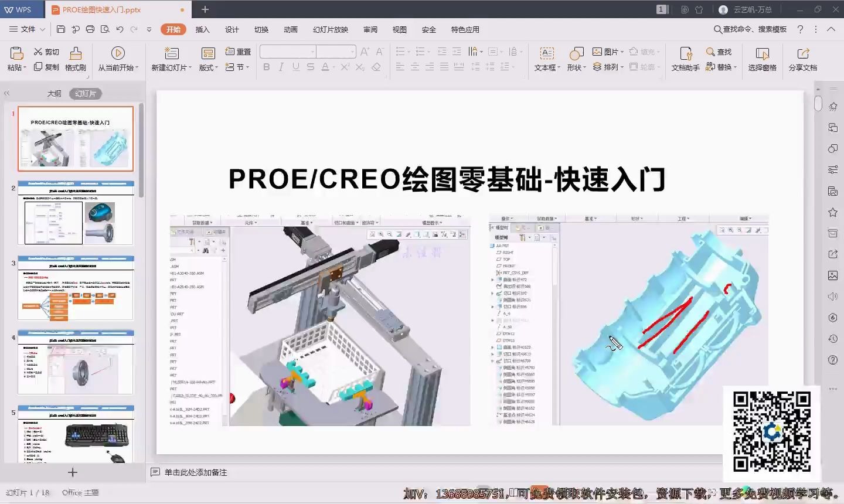Click the 复制 (Copy) icon

coord(38,67)
